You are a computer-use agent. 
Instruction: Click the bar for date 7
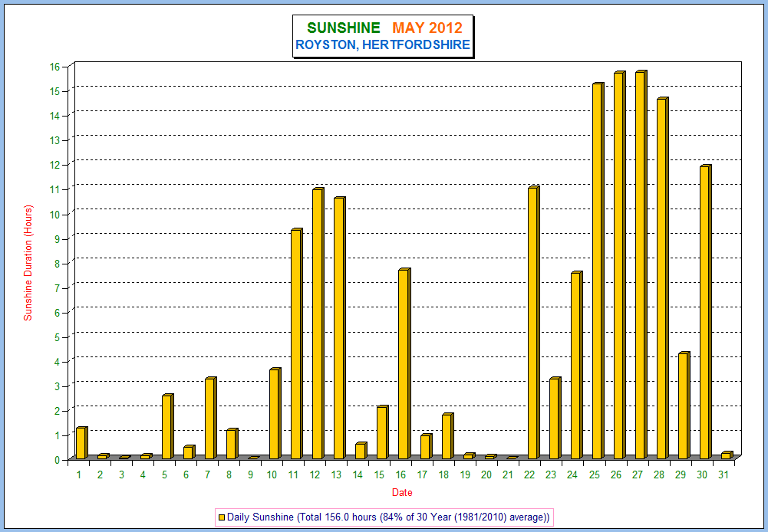pos(211,419)
